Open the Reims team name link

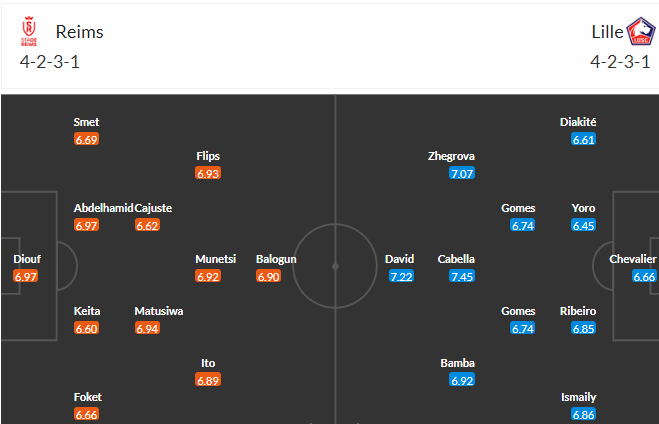(x=80, y=31)
